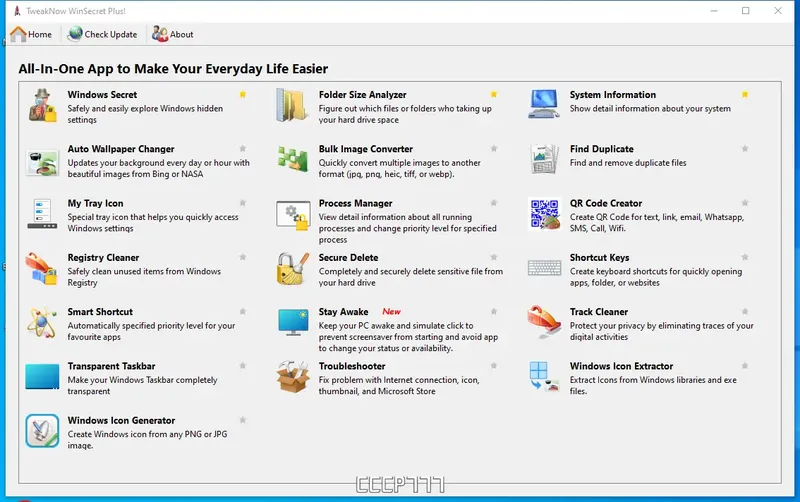Click the Shortcut Keys keyboard icon
Screen dimensions: 800x502
(544, 268)
